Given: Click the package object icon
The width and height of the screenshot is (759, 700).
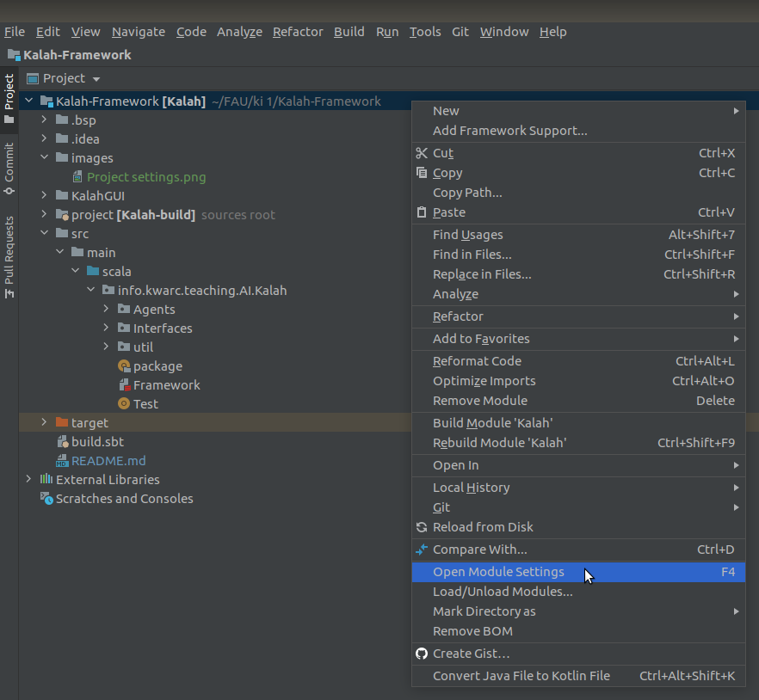Looking at the screenshot, I should [124, 366].
